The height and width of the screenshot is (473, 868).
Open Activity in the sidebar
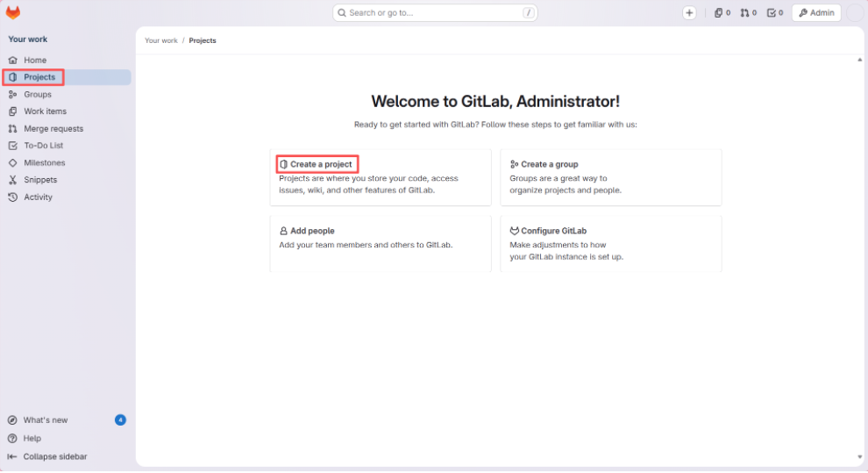[67, 197]
